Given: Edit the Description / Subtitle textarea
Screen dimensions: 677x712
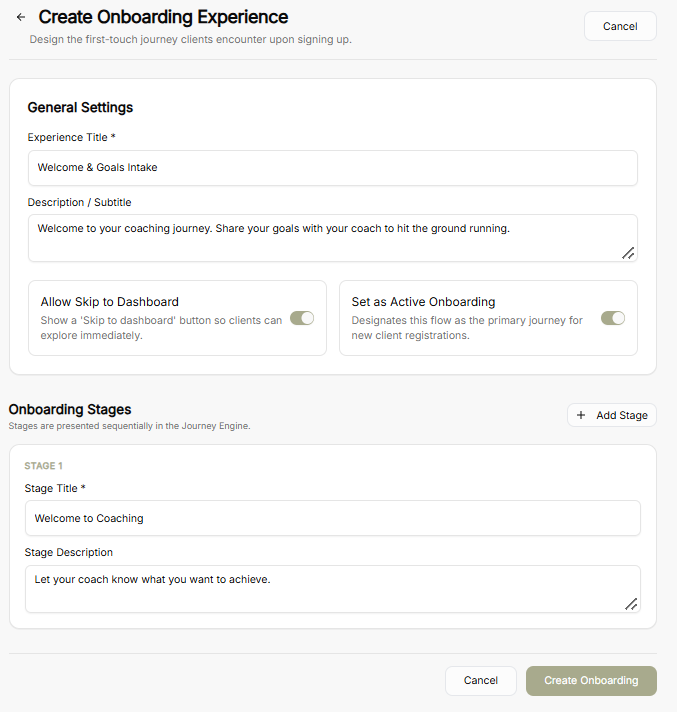Looking at the screenshot, I should (x=333, y=238).
